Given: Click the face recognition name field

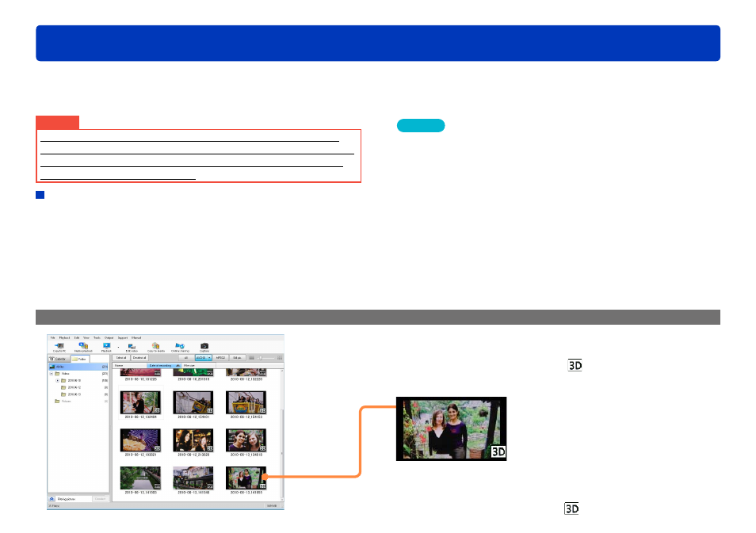Looking at the screenshot, I should [73, 499].
